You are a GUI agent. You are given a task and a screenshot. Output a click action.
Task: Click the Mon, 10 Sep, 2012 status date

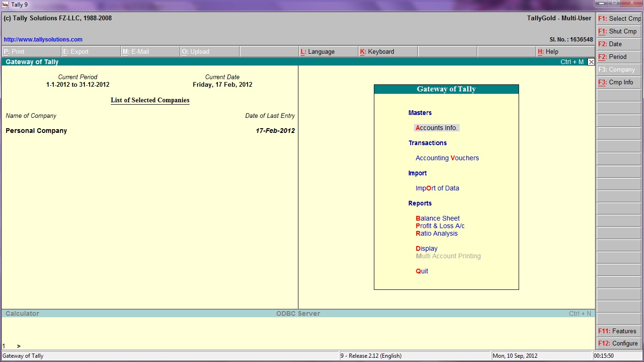tap(515, 356)
